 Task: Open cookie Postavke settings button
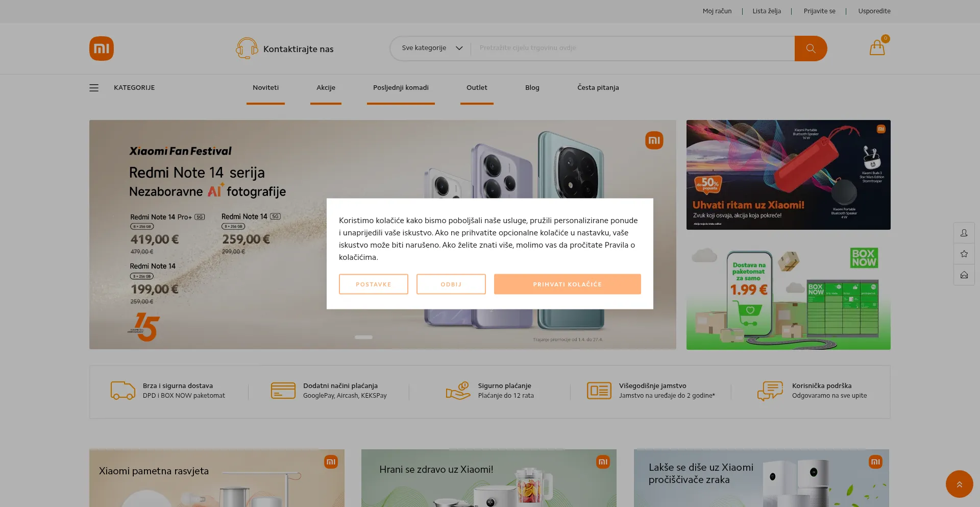point(373,284)
